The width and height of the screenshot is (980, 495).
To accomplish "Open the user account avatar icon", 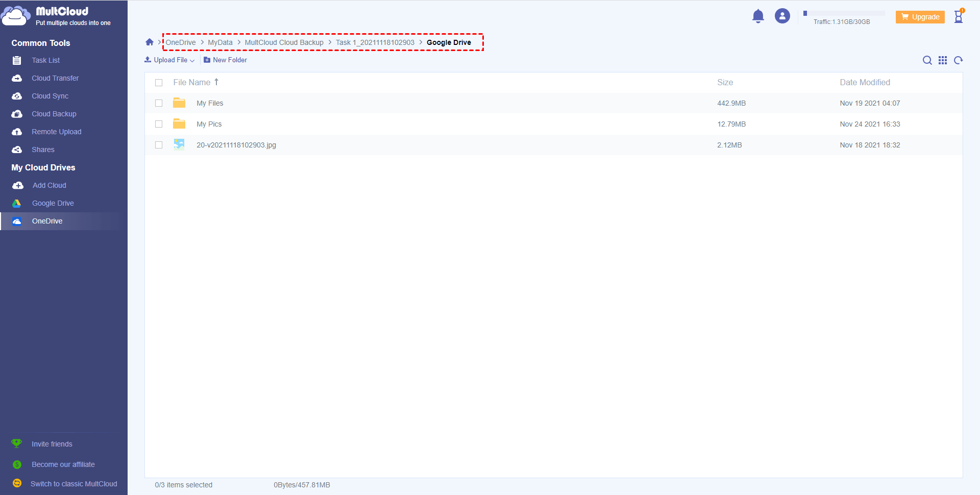I will (x=782, y=16).
